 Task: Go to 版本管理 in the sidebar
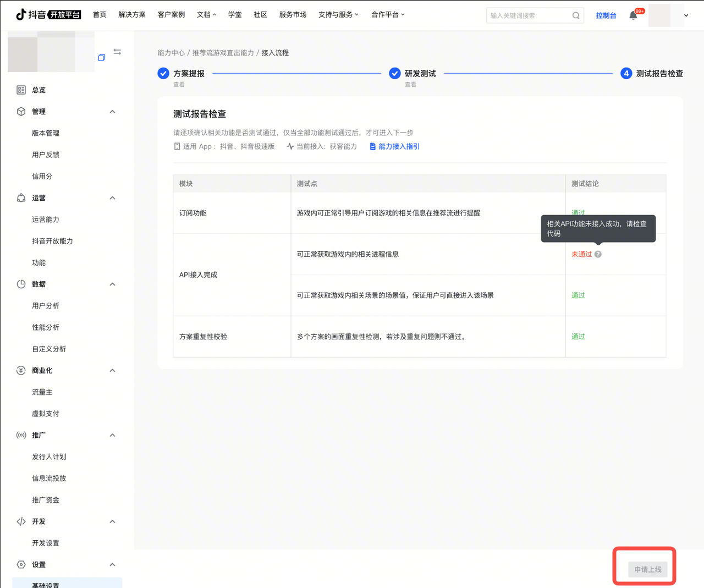[x=46, y=133]
